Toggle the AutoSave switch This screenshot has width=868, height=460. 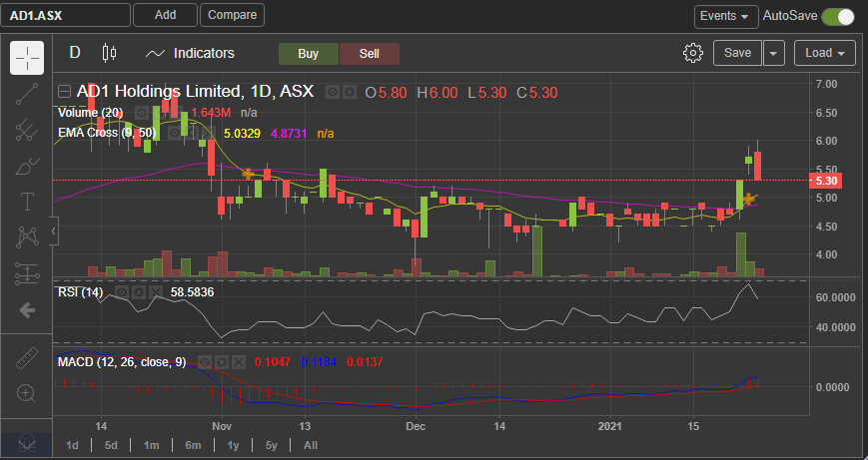(x=838, y=16)
